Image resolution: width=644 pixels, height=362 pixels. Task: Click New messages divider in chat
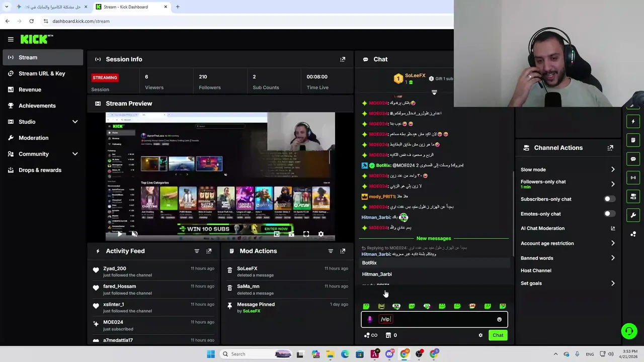[x=434, y=238]
